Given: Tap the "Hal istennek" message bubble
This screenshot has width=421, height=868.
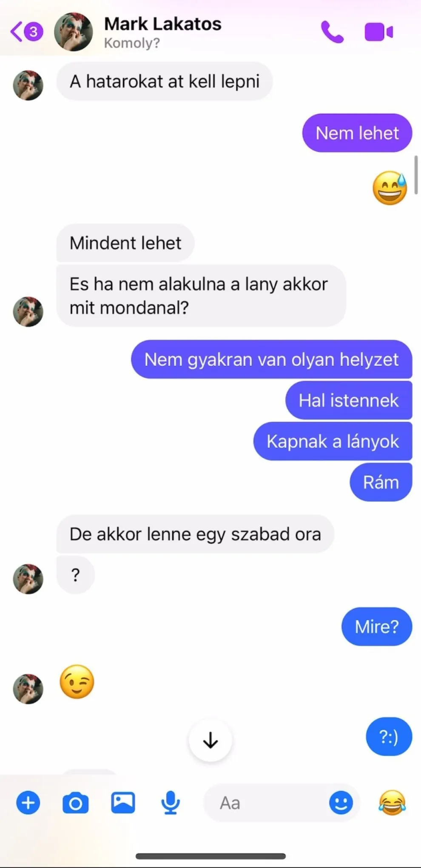Looking at the screenshot, I should pos(349,400).
